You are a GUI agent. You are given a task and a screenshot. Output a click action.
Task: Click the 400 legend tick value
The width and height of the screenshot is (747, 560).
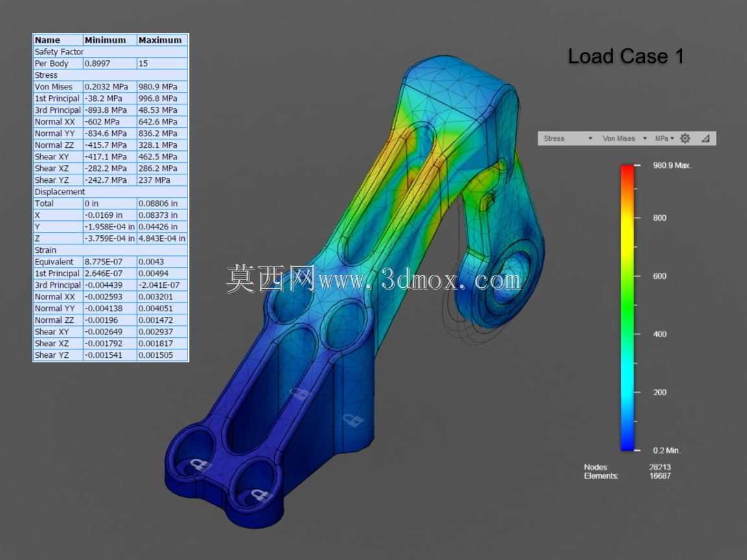coord(659,334)
